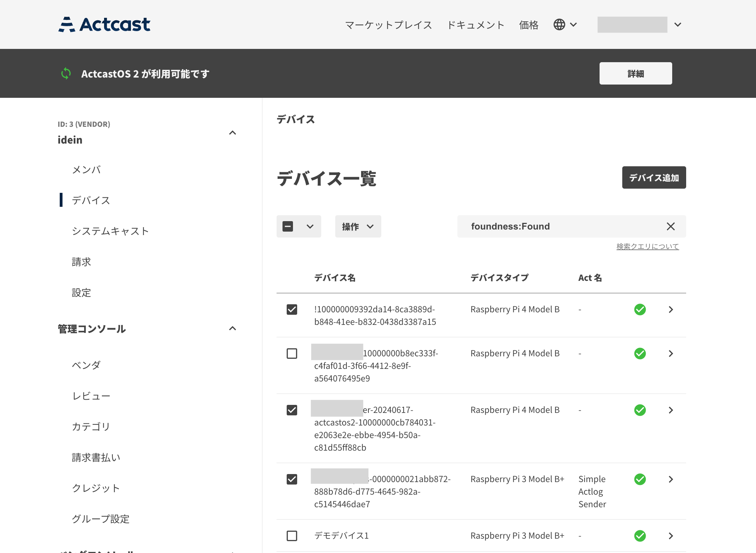Click the status icon of the Simple Actlog Sender device
Screen dimensions: 756x553
click(x=640, y=479)
